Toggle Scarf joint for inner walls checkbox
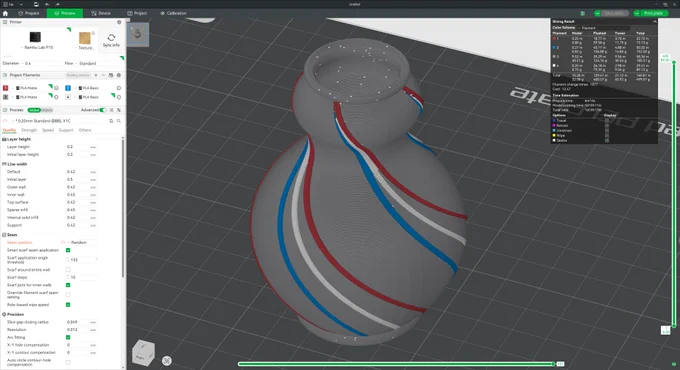This screenshot has height=370, width=680. click(x=68, y=285)
